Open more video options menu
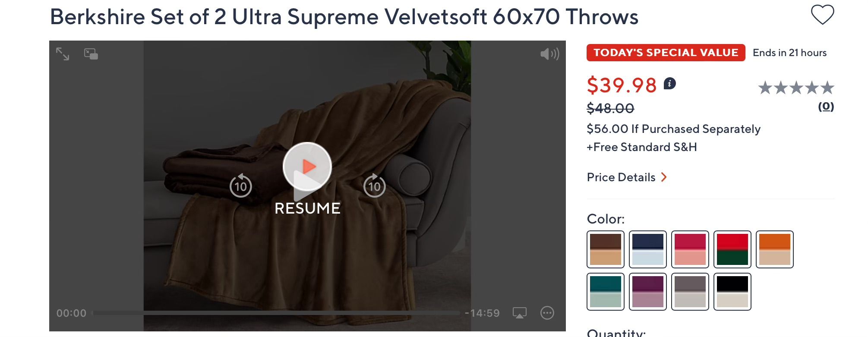The width and height of the screenshot is (868, 337). coord(547,313)
